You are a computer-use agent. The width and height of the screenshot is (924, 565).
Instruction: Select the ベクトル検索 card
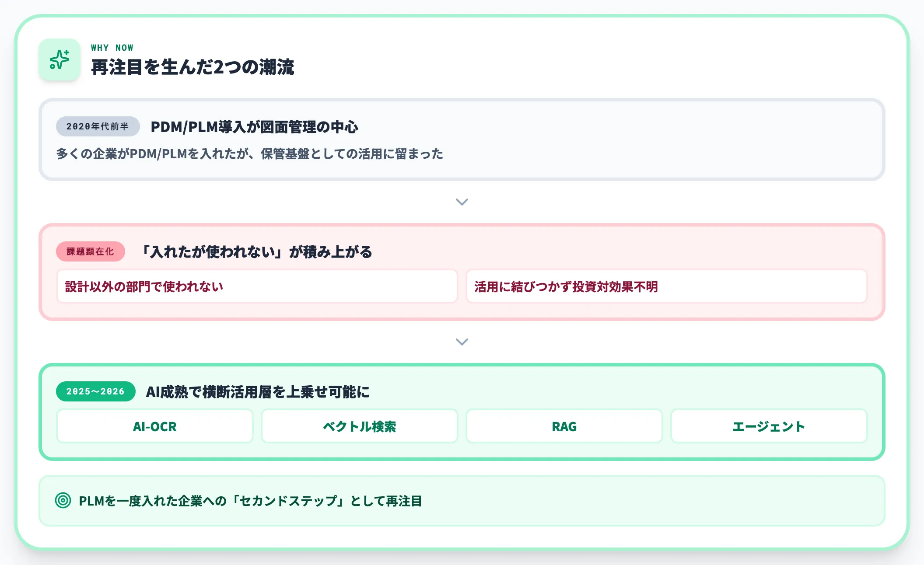point(359,426)
